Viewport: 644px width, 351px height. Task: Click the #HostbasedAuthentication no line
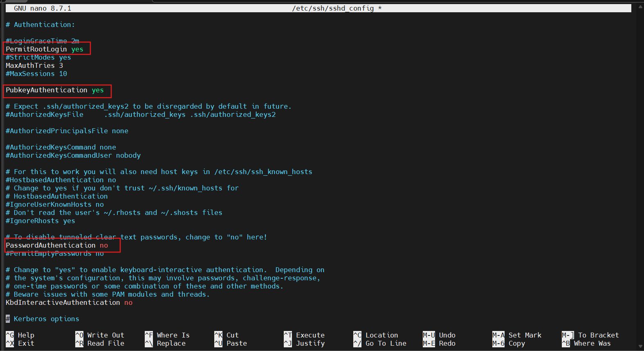[61, 180]
